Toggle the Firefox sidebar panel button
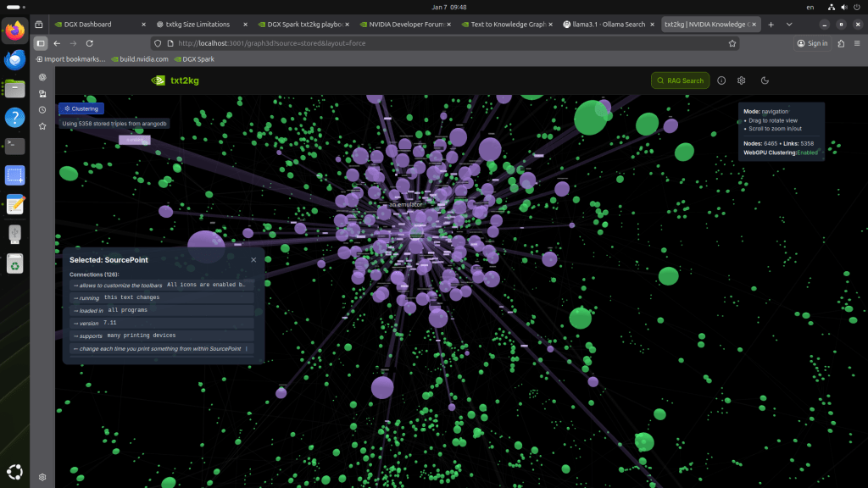Screen dimensions: 868x488 [x=40, y=42]
